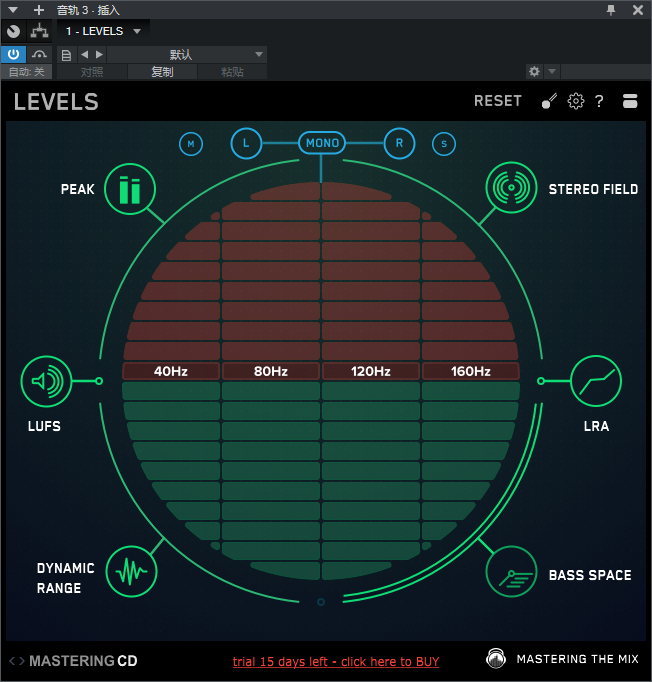The width and height of the screenshot is (652, 682).
Task: Click the paintbrush skin icon
Action: [x=549, y=101]
